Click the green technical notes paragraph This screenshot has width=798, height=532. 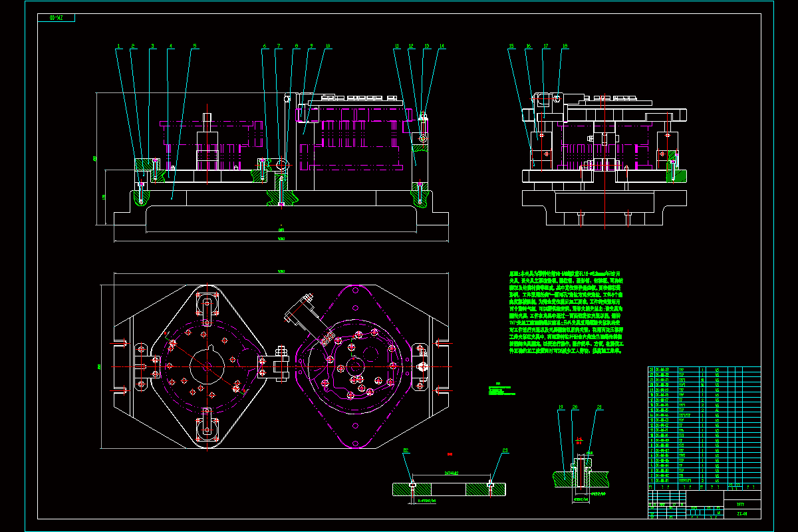(x=568, y=312)
